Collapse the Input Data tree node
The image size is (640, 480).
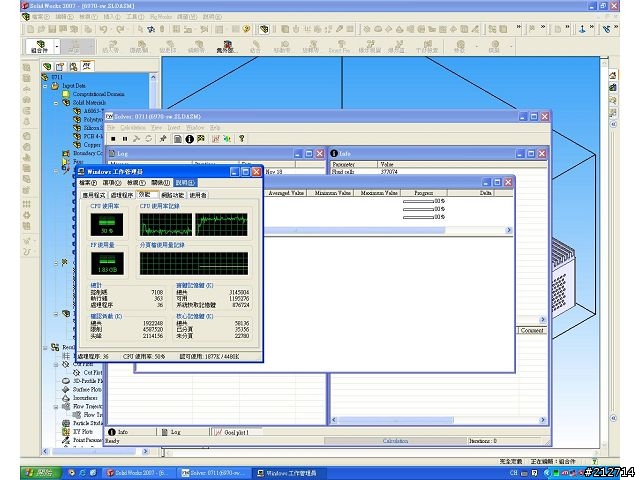coord(45,86)
